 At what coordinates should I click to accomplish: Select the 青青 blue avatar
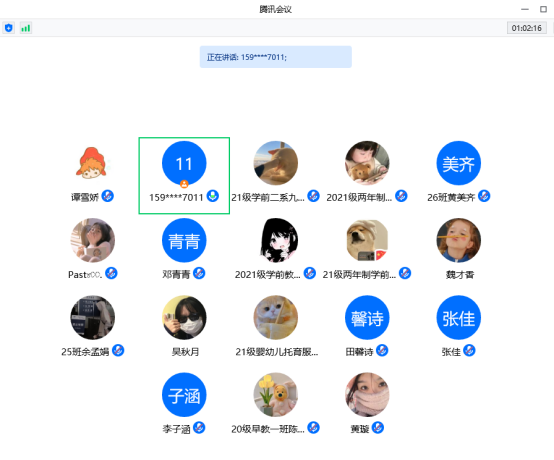[x=184, y=240]
